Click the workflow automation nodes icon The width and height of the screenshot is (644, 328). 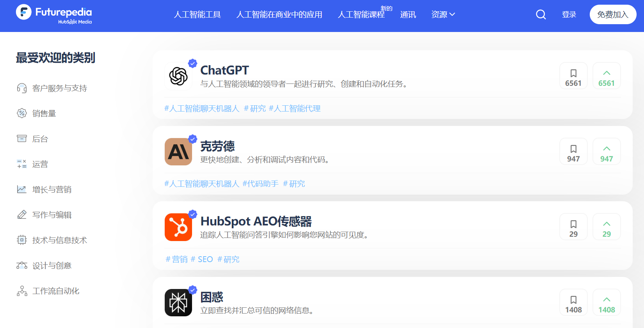click(22, 291)
